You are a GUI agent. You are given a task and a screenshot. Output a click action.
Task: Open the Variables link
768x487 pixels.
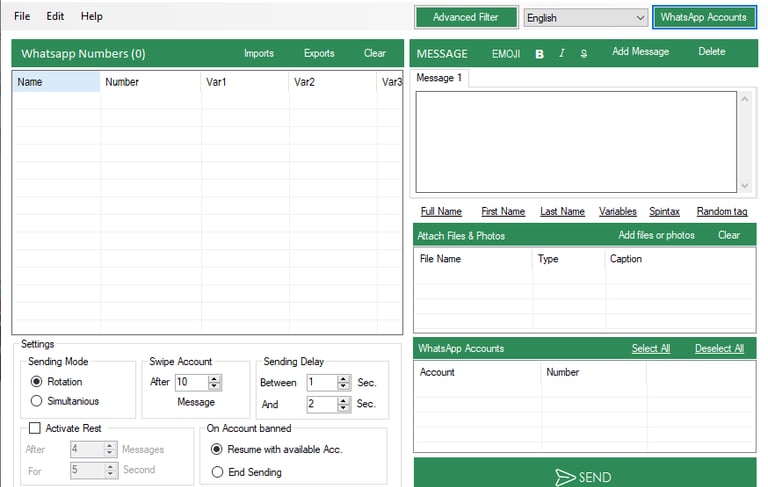[x=618, y=211]
